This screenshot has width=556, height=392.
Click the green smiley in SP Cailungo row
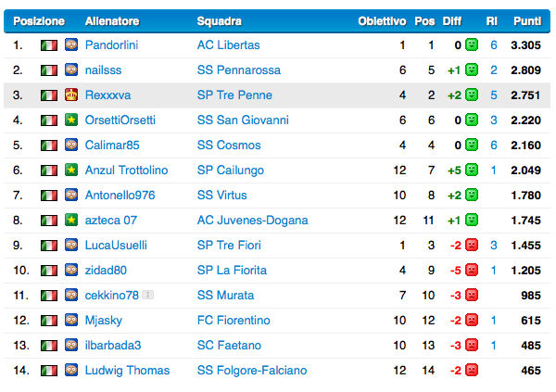(472, 170)
